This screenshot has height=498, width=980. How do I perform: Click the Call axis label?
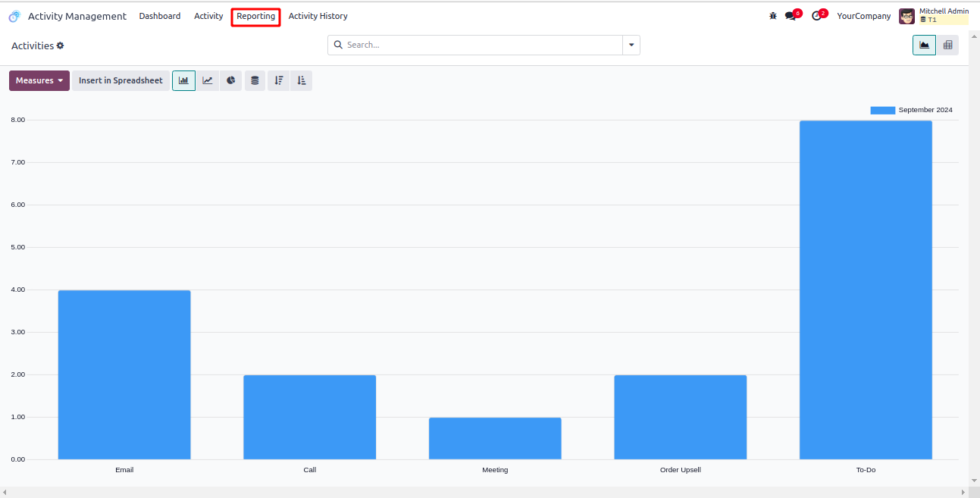tap(309, 470)
